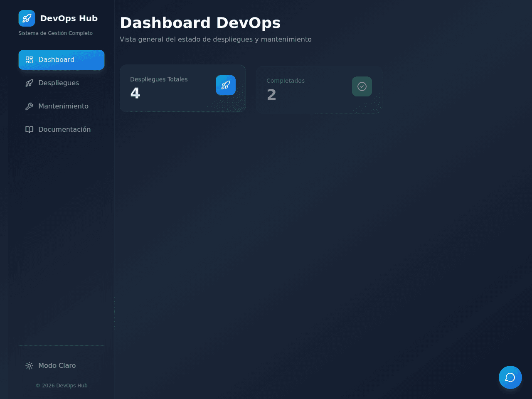Open the Dashboard menu item
Viewport: 532px width, 399px height.
point(62,60)
